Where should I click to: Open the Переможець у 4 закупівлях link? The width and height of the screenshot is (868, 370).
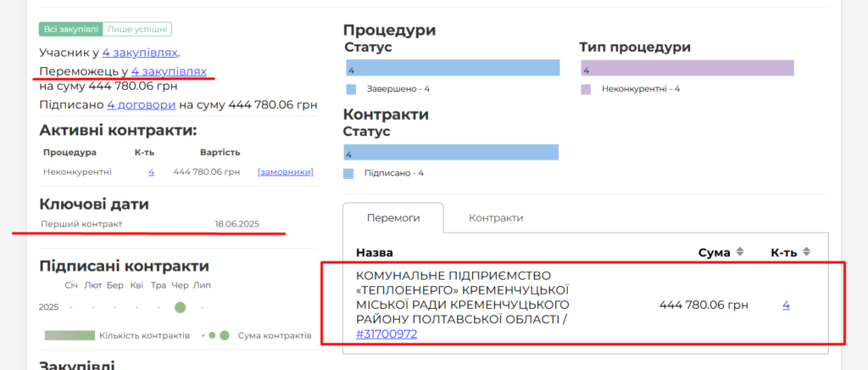169,72
